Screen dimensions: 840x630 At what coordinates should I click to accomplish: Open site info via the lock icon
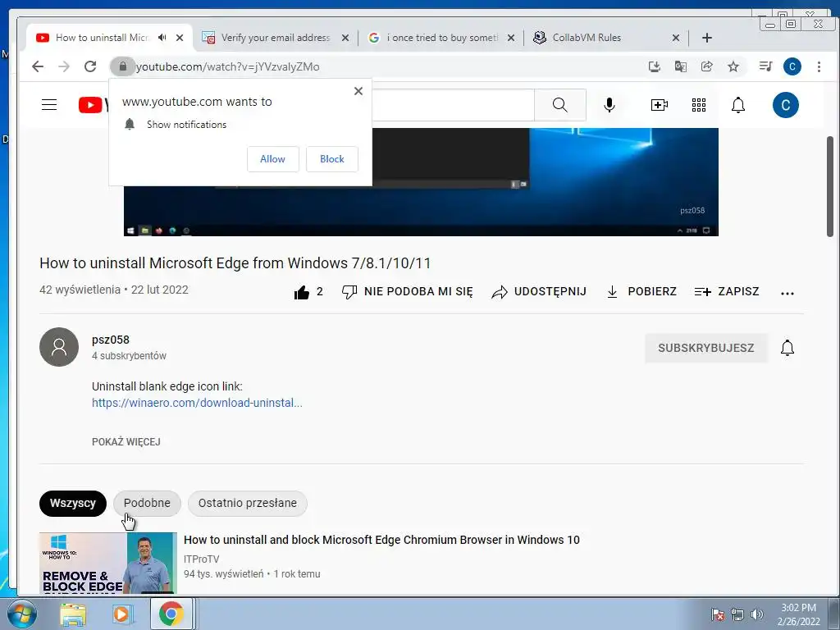[123, 66]
